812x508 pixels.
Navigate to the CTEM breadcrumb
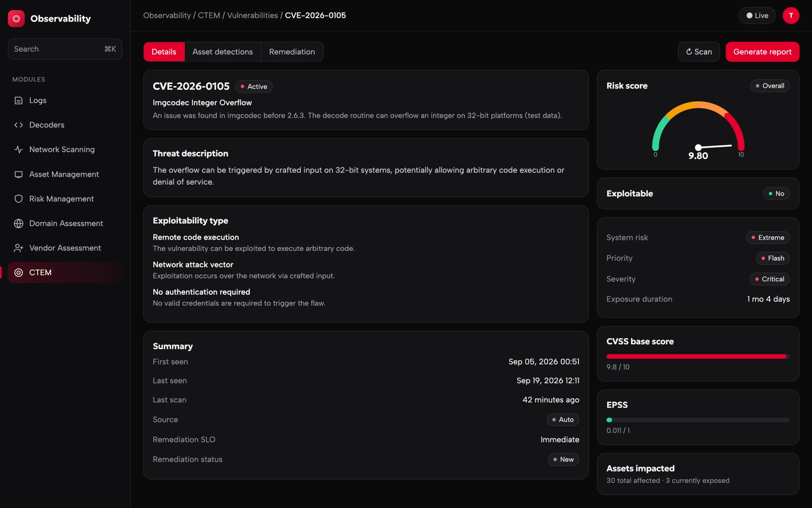click(209, 15)
